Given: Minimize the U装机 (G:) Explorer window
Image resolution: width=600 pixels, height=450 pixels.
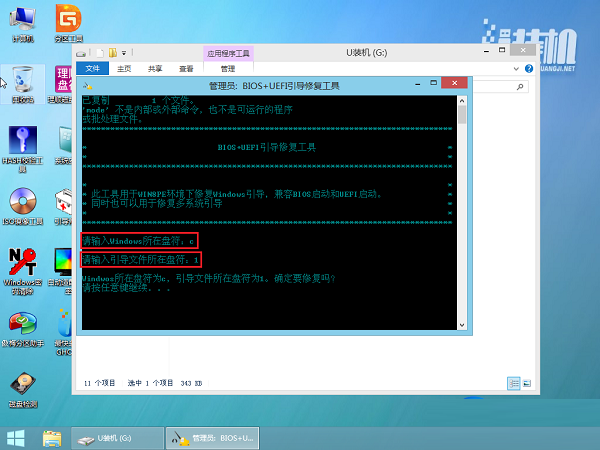Looking at the screenshot, I should click(486, 51).
